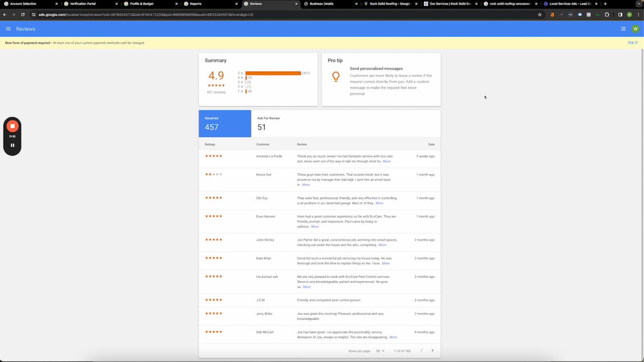Open the Google apps grid
This screenshot has height=362, width=644.
[x=623, y=29]
